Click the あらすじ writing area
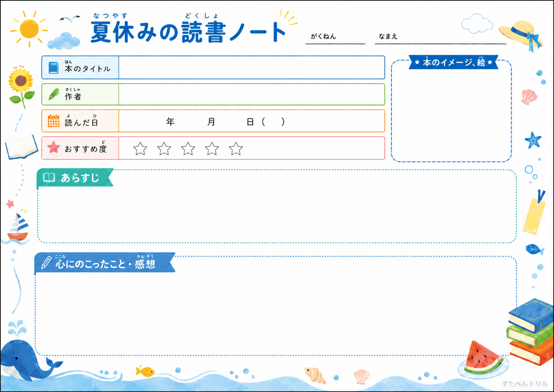The height and width of the screenshot is (392, 554). tap(277, 207)
